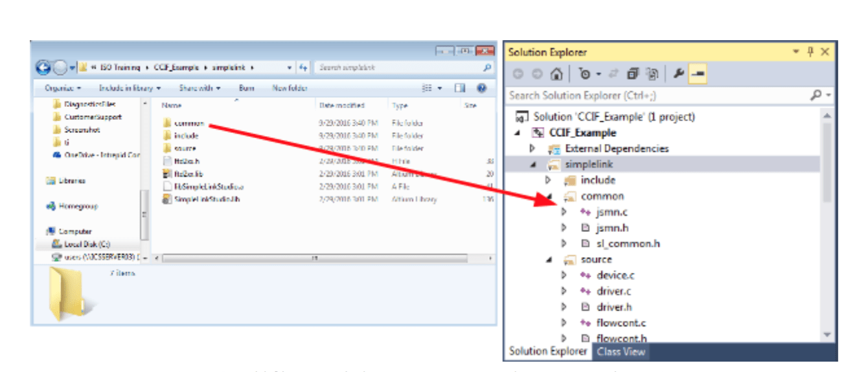Click the blue Back arrow in Windows Explorer

click(43, 67)
